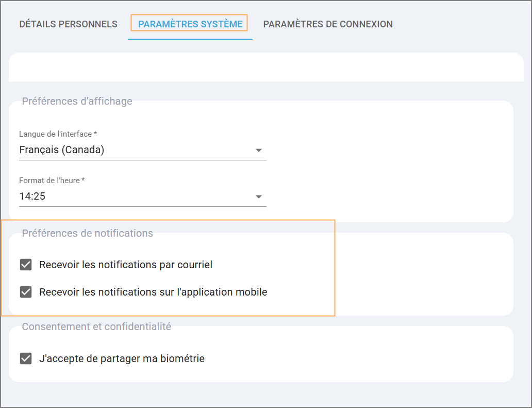Disable the biometric sharing checkbox
This screenshot has height=408, width=532.
click(x=26, y=358)
